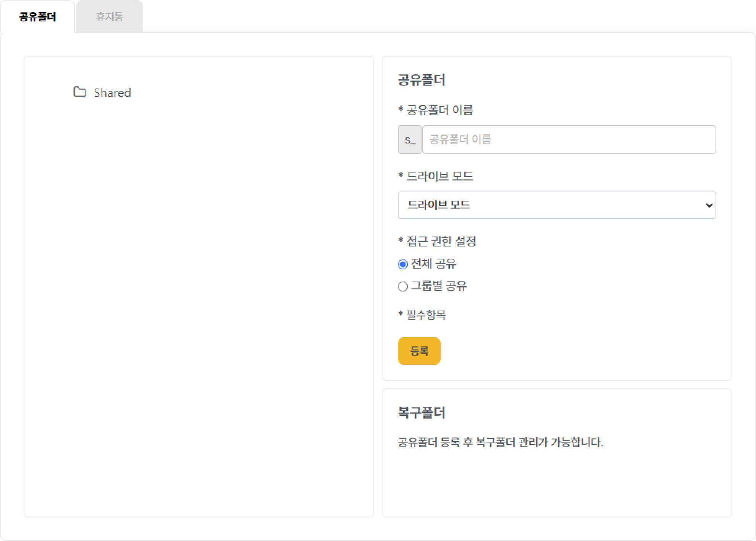Switch to the 공유폴더 tab
This screenshot has width=756, height=541.
(37, 17)
